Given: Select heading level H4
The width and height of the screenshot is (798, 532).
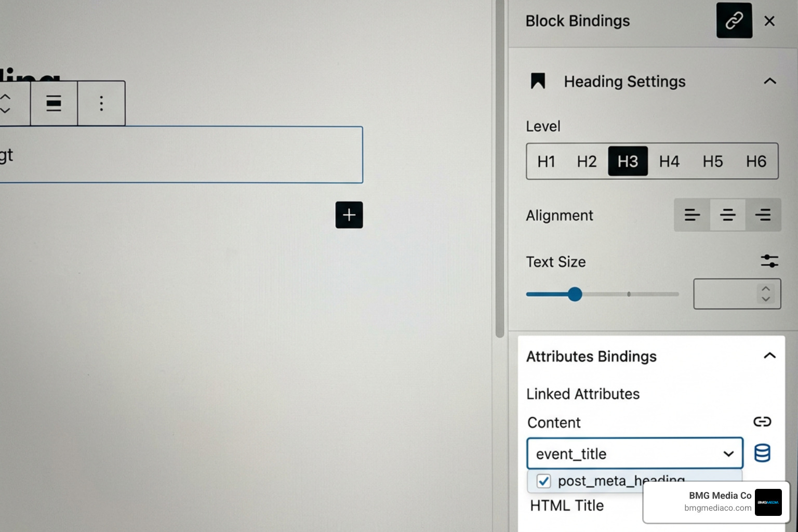Looking at the screenshot, I should [669, 162].
